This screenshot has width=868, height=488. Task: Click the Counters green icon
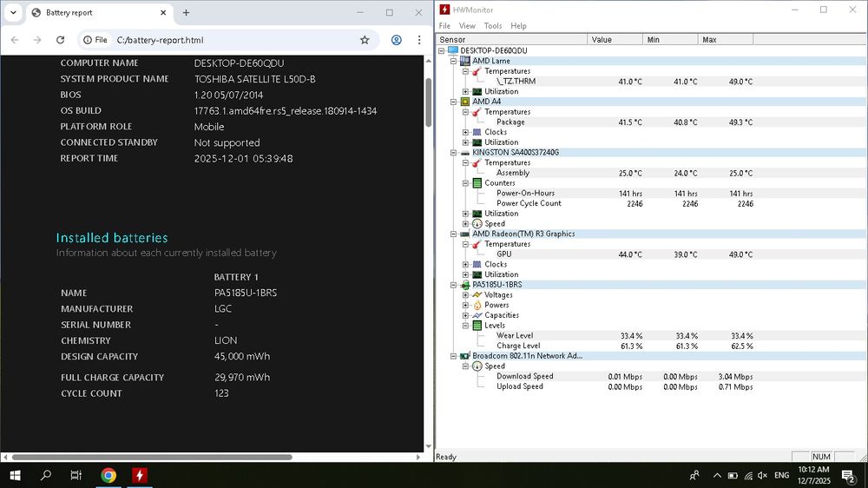(477, 183)
